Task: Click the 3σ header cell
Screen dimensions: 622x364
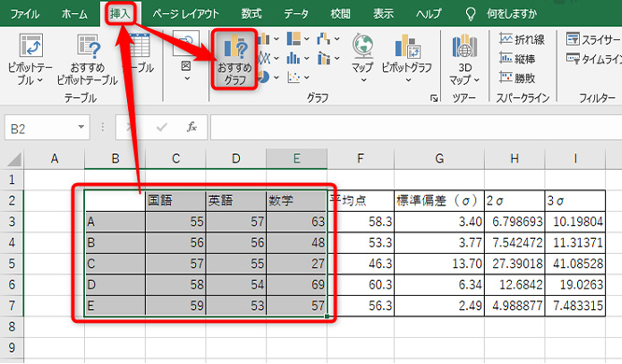Action: tap(575, 201)
